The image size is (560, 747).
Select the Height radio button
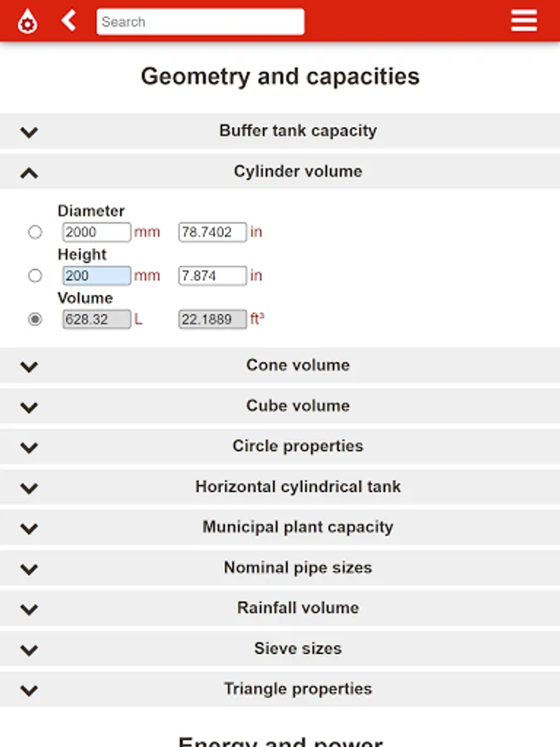click(35, 276)
